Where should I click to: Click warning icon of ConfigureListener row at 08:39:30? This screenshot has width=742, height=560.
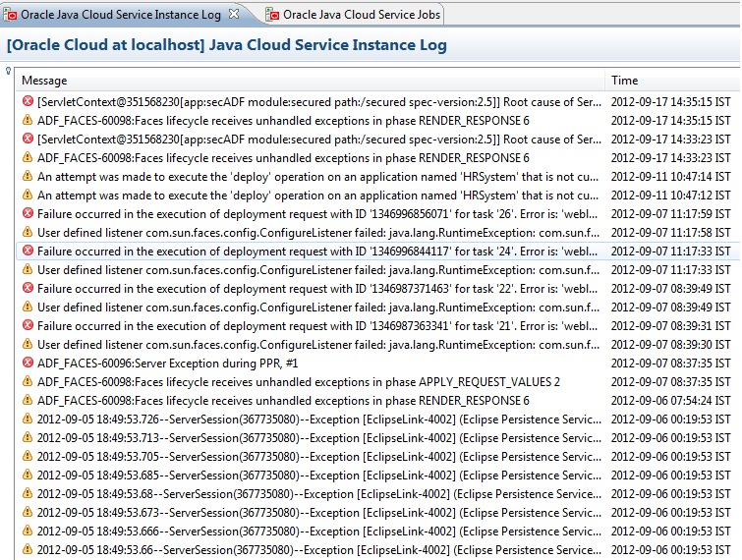click(28, 344)
